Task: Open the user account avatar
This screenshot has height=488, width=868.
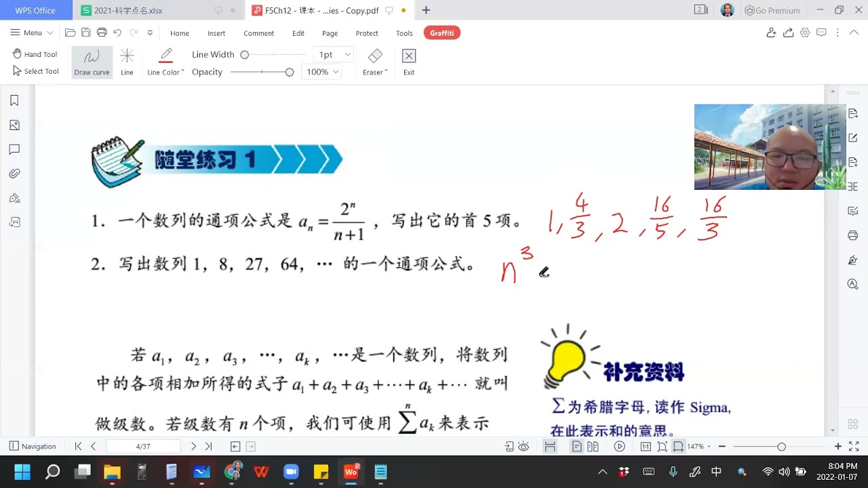Action: coord(727,10)
